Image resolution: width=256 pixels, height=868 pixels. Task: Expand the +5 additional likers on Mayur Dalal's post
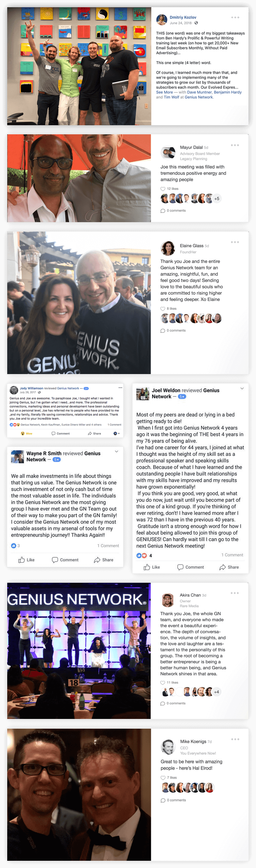[217, 198]
